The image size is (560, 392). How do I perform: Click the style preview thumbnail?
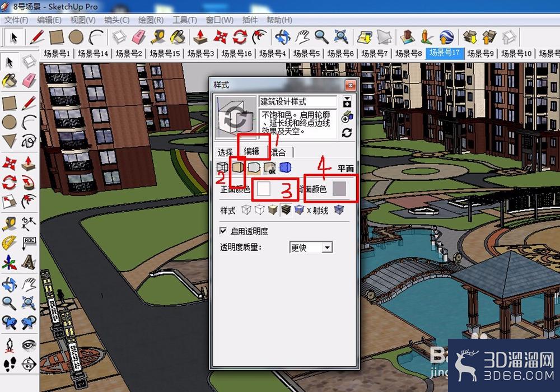click(235, 117)
